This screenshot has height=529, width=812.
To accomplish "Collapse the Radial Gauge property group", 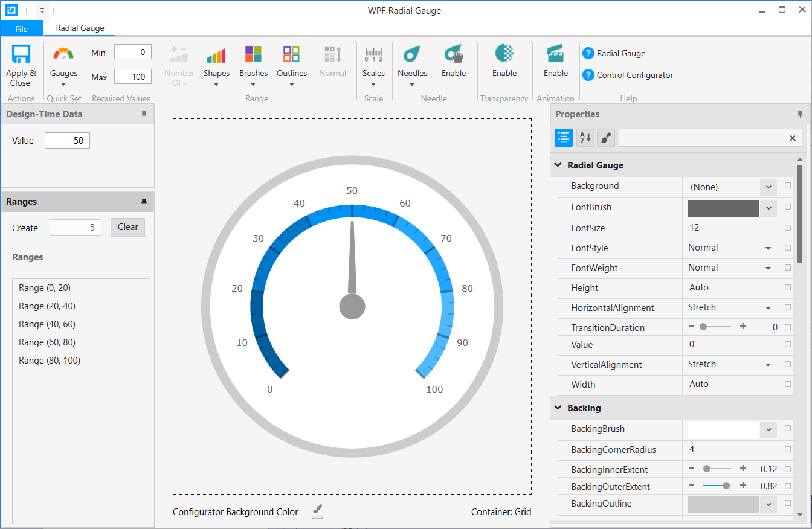I will (558, 165).
